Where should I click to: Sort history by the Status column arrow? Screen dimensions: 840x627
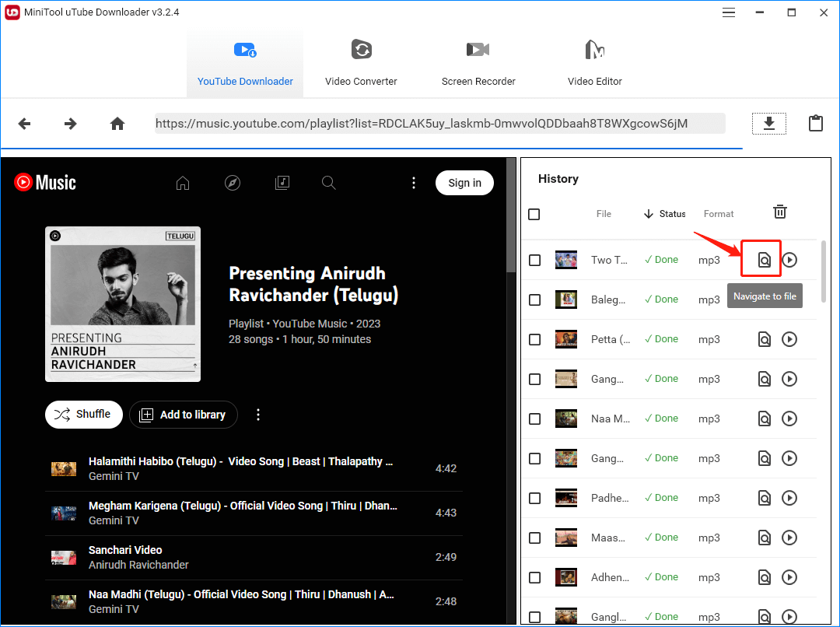(648, 214)
